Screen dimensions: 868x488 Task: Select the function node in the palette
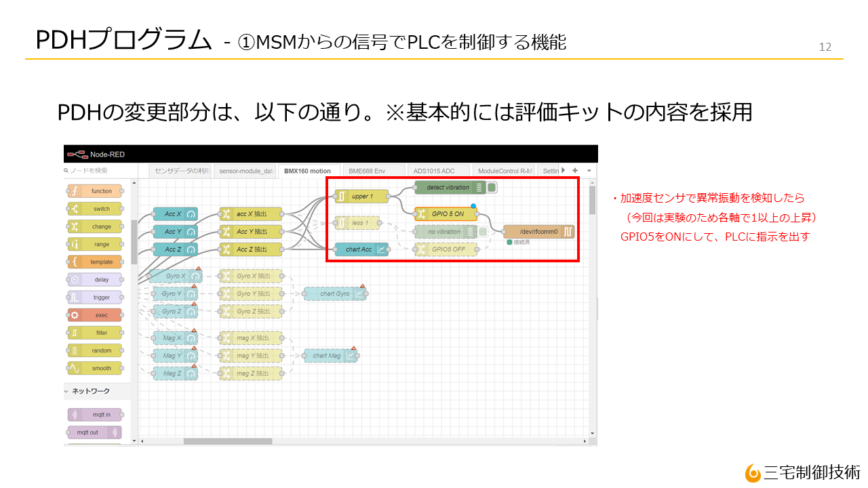(95, 191)
